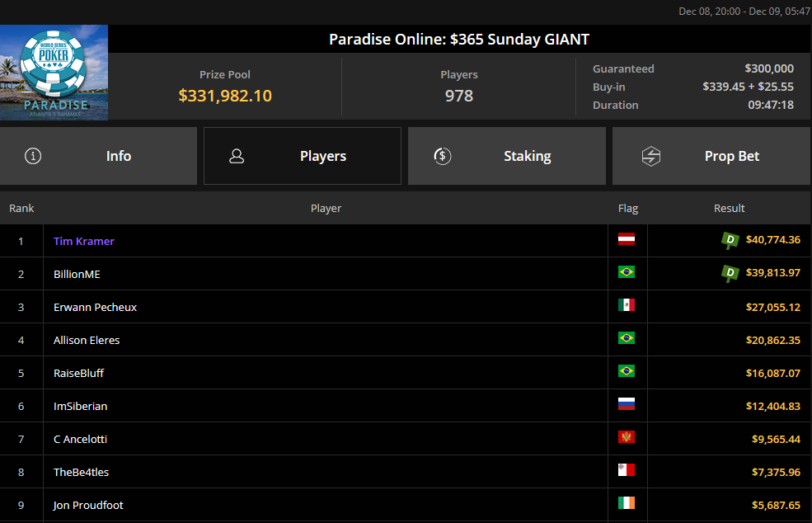Click BillionME's Brazil flag icon
Image resolution: width=812 pixels, height=523 pixels.
tap(627, 273)
